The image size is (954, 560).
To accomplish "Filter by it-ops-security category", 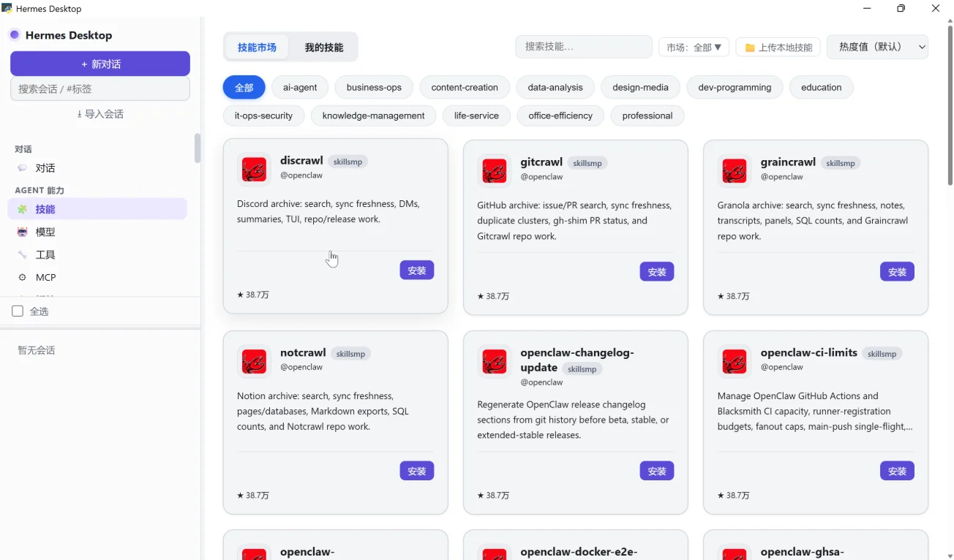I will point(263,116).
